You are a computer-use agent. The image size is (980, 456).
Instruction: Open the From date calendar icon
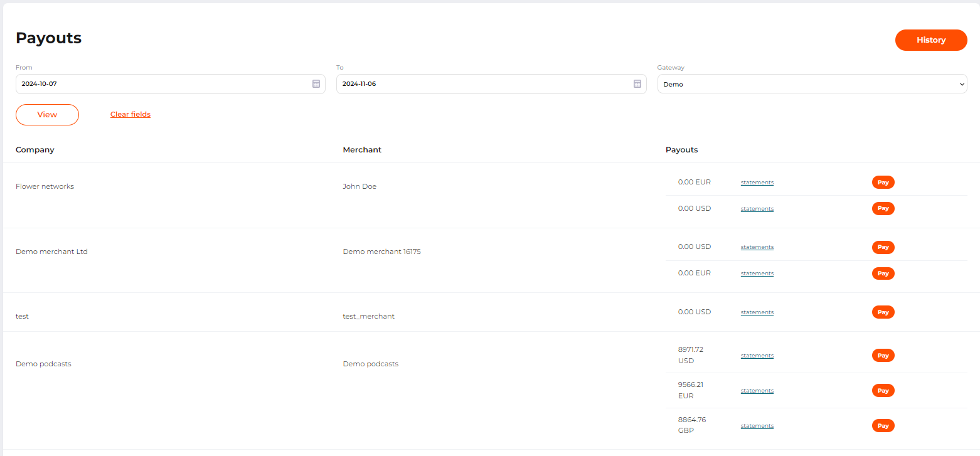point(316,84)
